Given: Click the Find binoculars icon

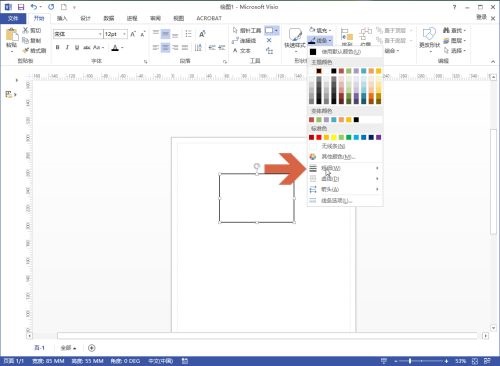Looking at the screenshot, I should (x=446, y=30).
